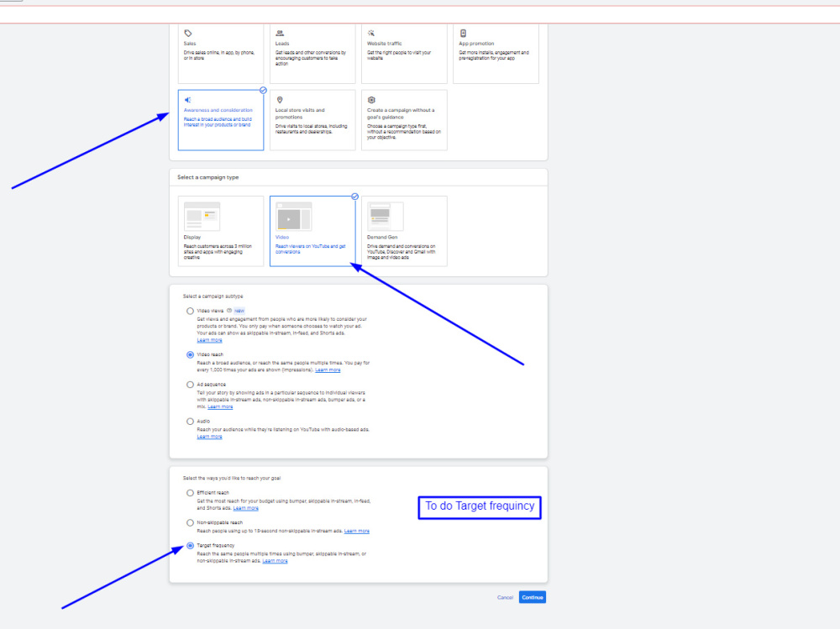The height and width of the screenshot is (629, 840).
Task: Click the Select a campaign subtype heading
Action: (213, 296)
